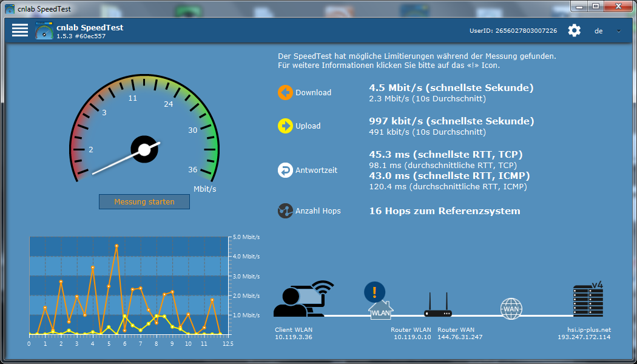Click the hsi.ip-plus.net server label
637x364 pixels.
589,330
